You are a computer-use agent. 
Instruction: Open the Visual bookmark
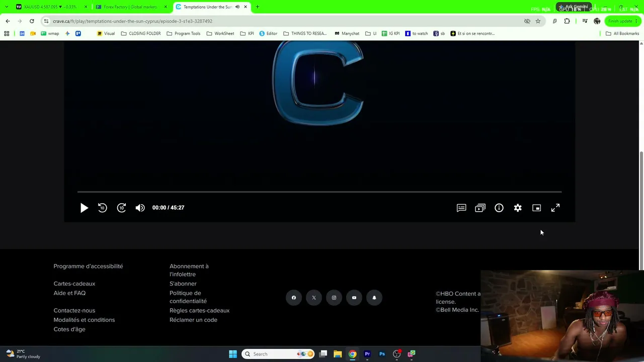click(x=106, y=34)
